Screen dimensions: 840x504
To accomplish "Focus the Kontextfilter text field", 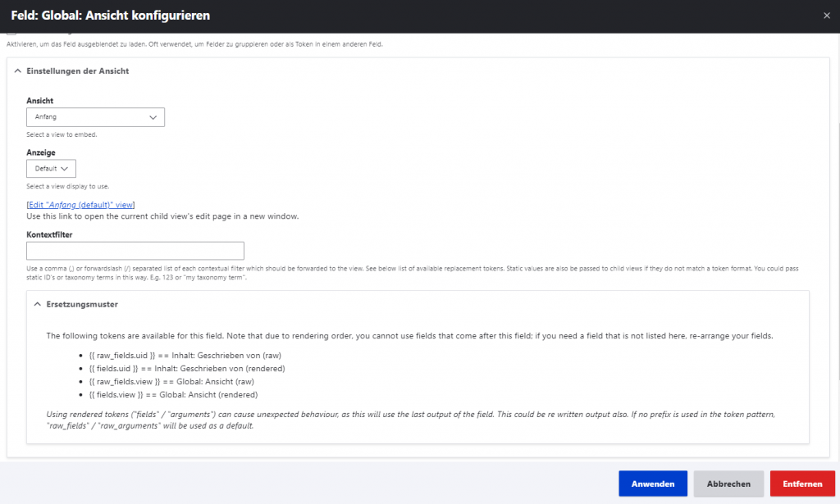I will click(x=135, y=251).
